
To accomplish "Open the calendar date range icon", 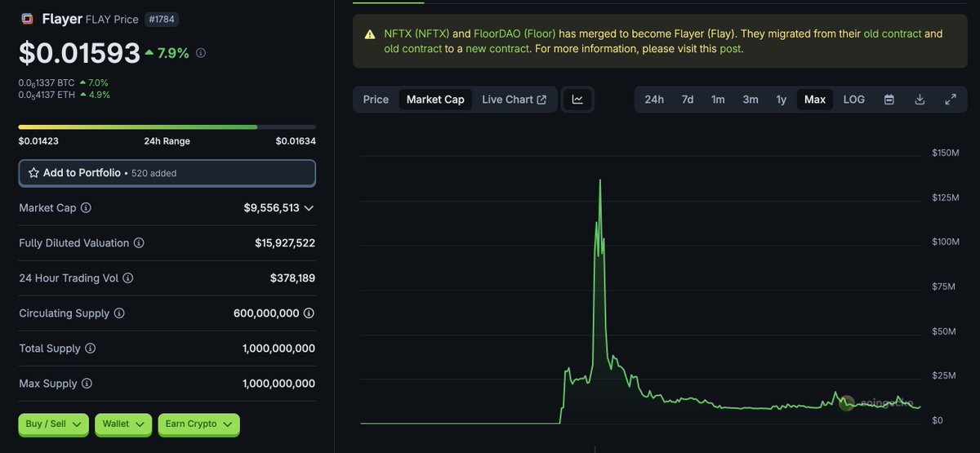I will [x=889, y=100].
